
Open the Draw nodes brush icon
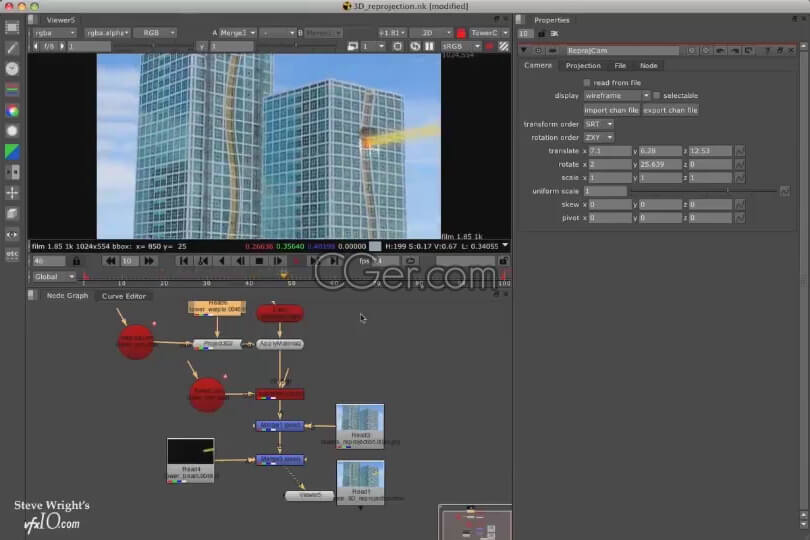(12, 48)
